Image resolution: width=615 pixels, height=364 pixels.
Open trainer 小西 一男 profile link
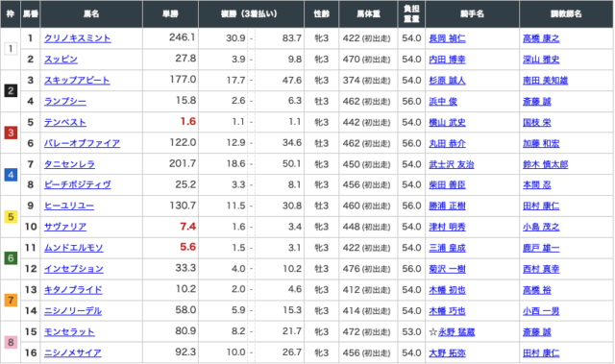click(x=541, y=311)
